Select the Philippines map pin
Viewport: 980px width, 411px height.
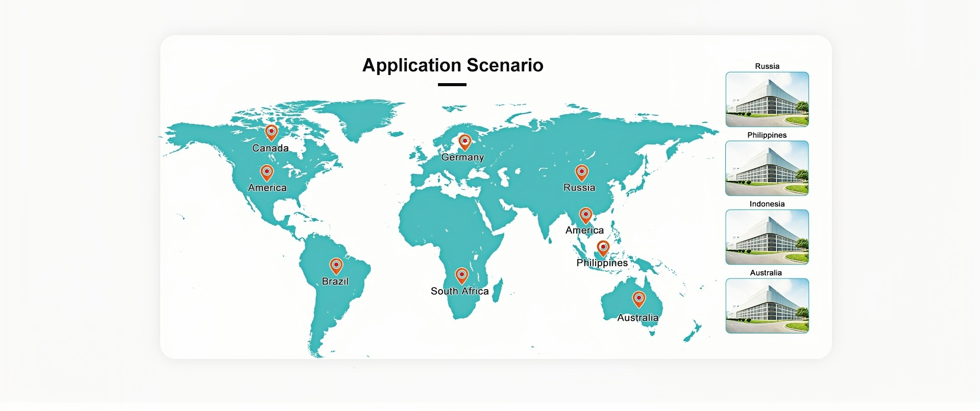(x=603, y=248)
